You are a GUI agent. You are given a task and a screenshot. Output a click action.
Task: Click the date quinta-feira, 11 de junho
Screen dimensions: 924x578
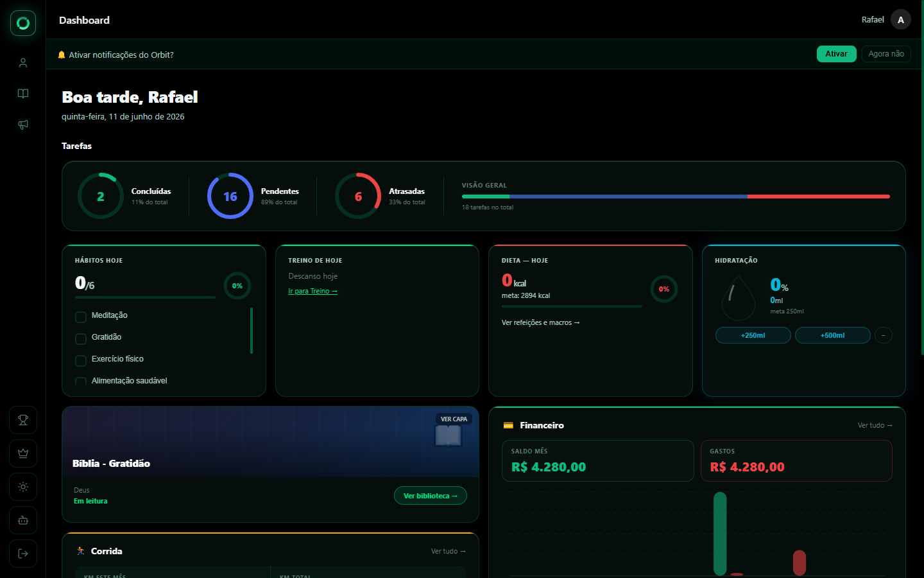click(123, 116)
